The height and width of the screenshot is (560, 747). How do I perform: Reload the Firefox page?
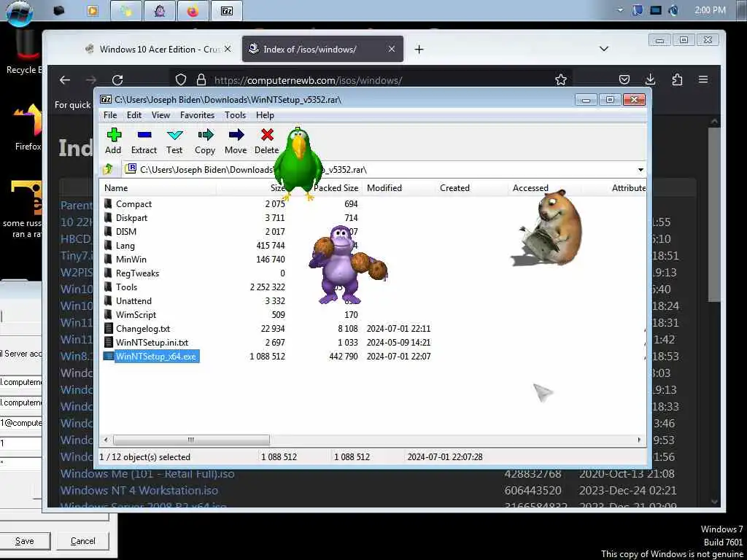point(117,80)
